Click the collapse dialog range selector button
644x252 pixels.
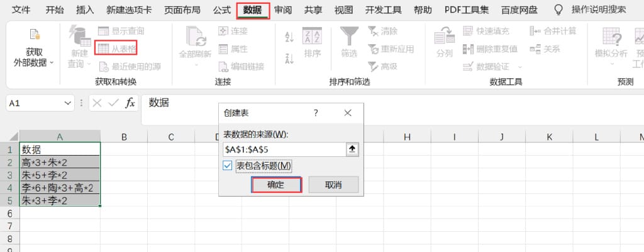(352, 149)
